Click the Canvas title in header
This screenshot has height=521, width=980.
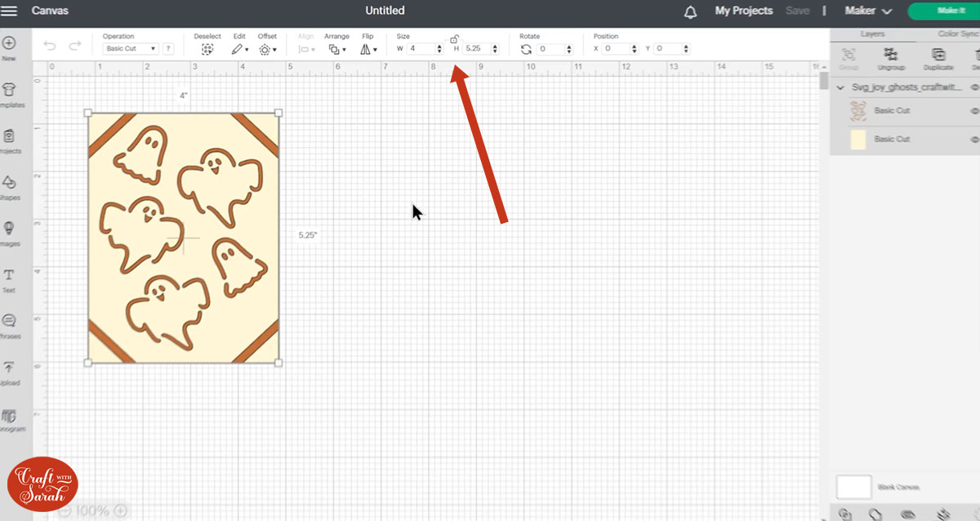[50, 11]
